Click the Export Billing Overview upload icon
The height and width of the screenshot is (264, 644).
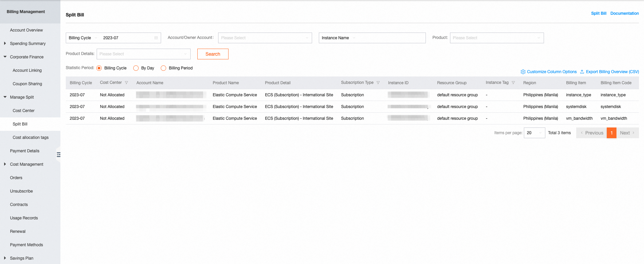pos(582,72)
